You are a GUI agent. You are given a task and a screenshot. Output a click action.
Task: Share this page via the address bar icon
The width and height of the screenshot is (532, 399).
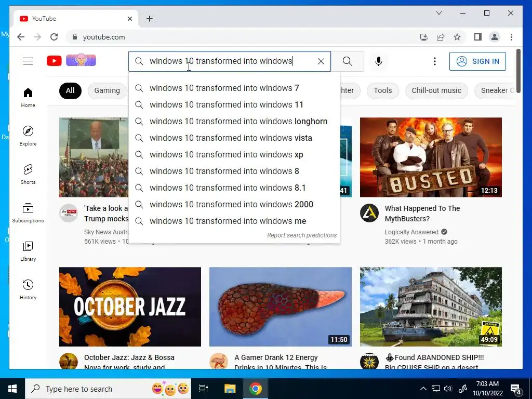coord(441,37)
